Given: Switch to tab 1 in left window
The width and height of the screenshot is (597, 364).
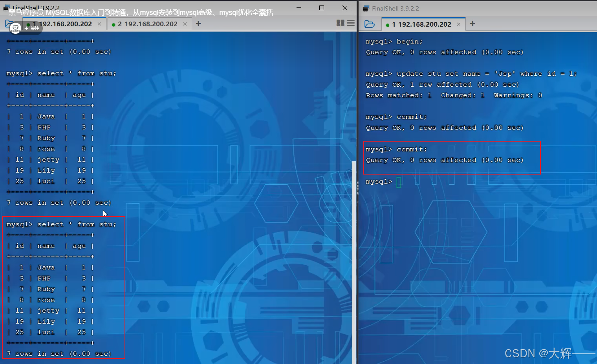Looking at the screenshot, I should pyautogui.click(x=64, y=24).
